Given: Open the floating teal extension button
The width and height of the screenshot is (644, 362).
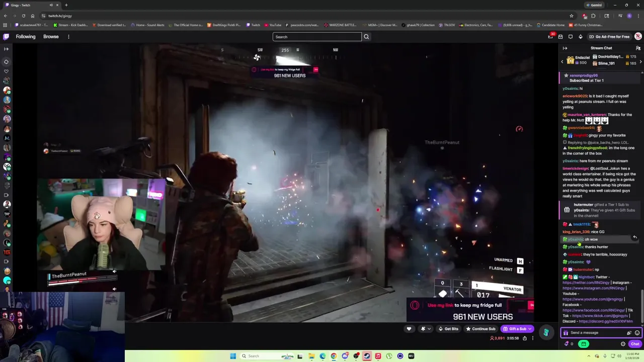Looking at the screenshot, I should click(x=546, y=332).
